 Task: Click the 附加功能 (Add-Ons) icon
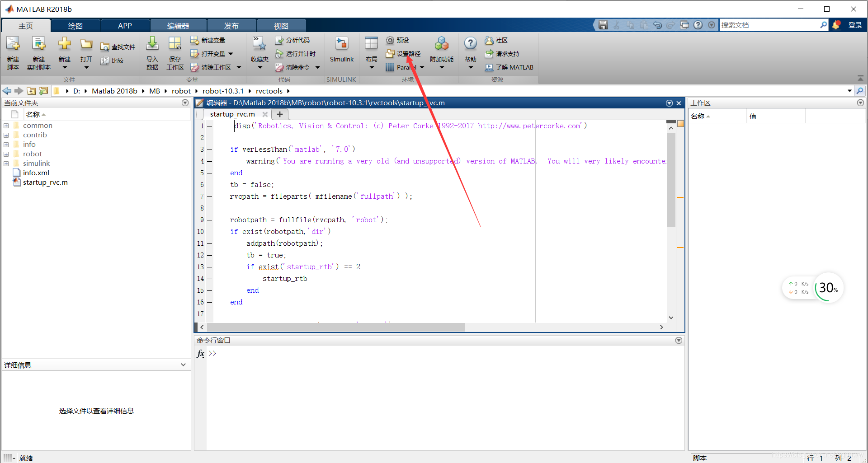click(442, 44)
